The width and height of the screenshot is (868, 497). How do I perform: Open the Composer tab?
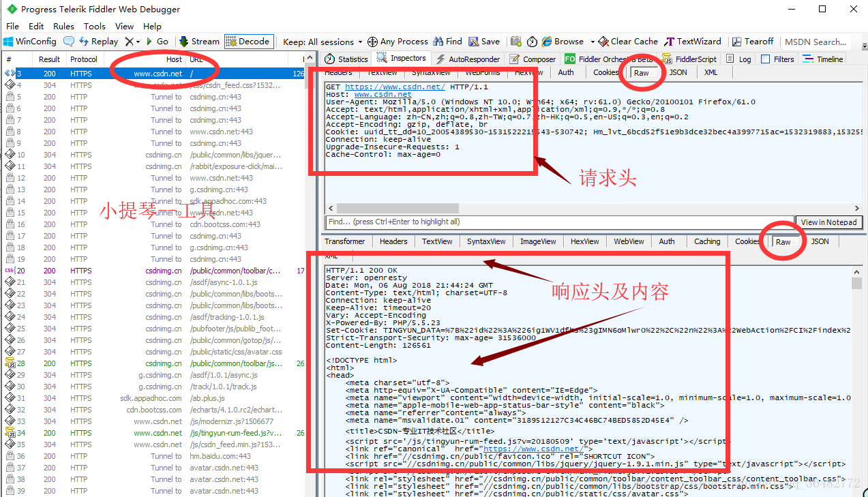533,59
